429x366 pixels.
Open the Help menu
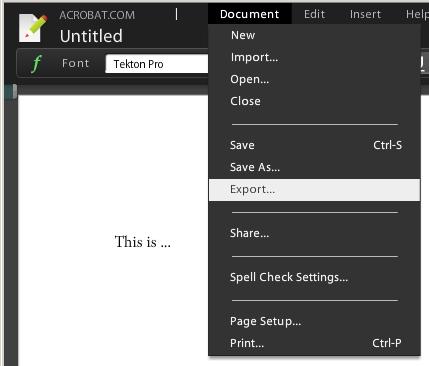[x=417, y=14]
